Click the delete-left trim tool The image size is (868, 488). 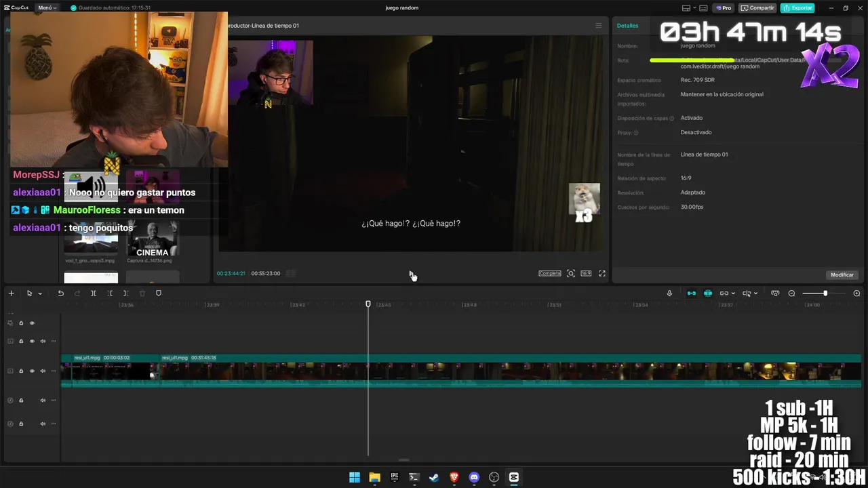109,293
